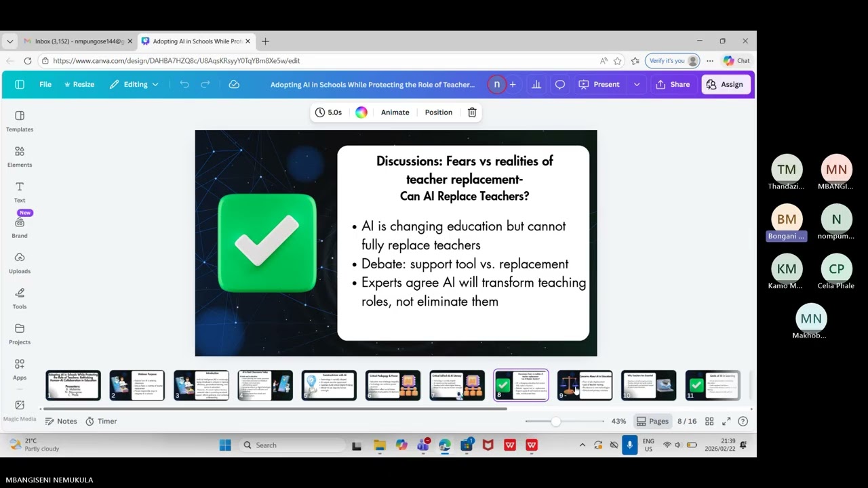This screenshot has width=868, height=488.
Task: Open Copilot Chat in the browser
Action: click(x=736, y=61)
